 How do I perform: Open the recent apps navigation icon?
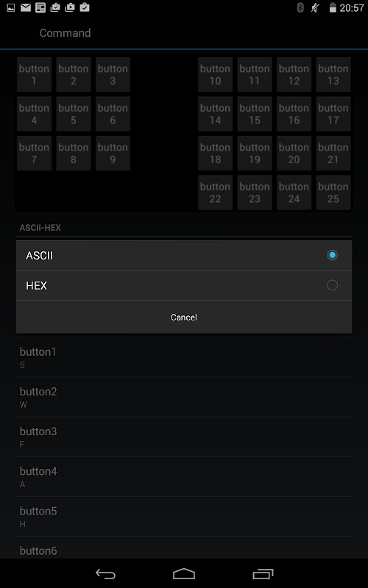coord(263,574)
